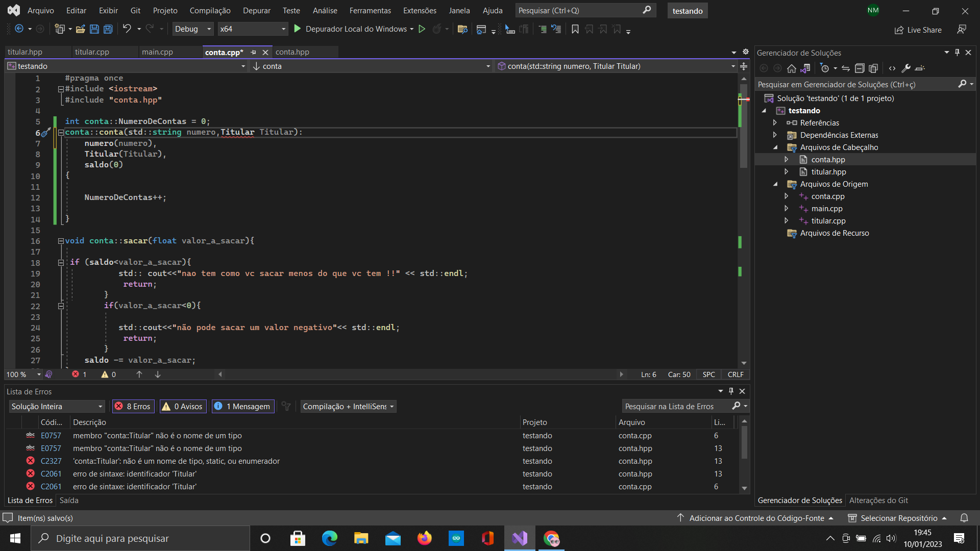Open error code link C2327

tap(51, 461)
